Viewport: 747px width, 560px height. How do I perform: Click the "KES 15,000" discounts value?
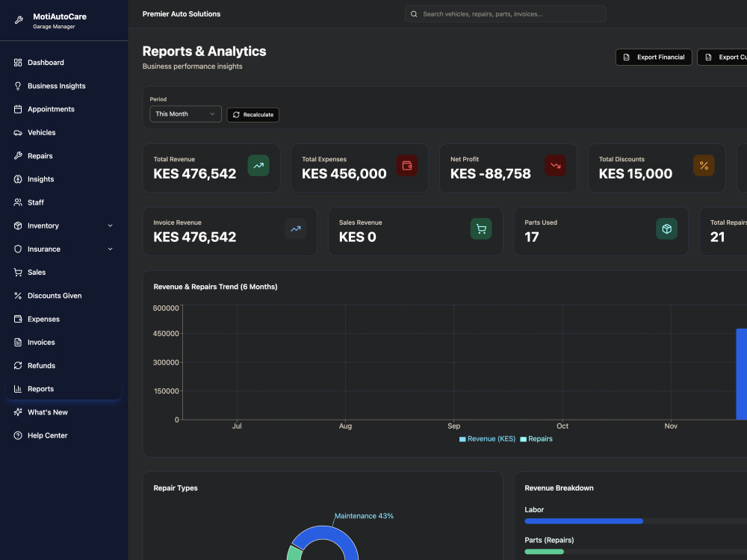(x=636, y=174)
